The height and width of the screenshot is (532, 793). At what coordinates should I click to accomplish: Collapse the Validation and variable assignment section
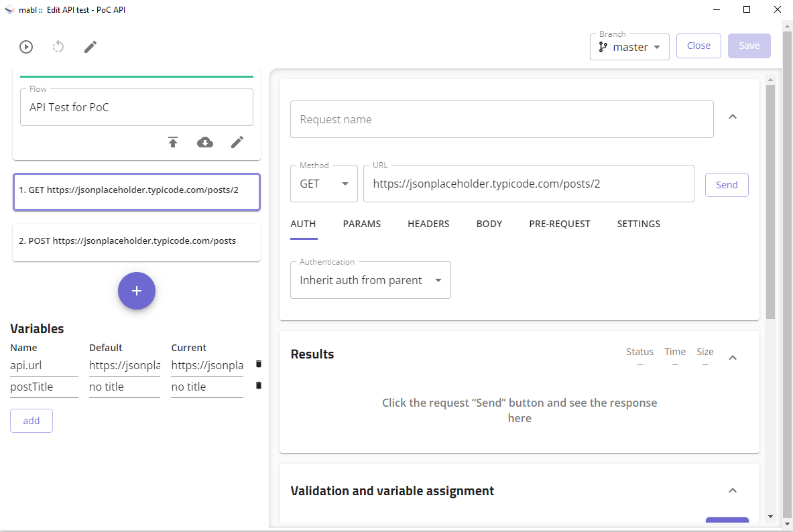(x=733, y=490)
